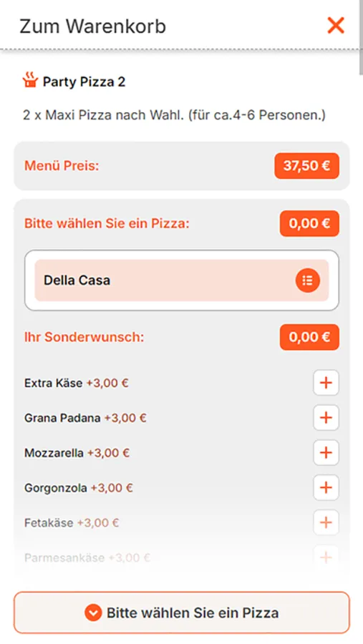The height and width of the screenshot is (644, 363).
Task: Select the 'Bitte wählen Sie ein Pizza:' heading
Action: 107,223
